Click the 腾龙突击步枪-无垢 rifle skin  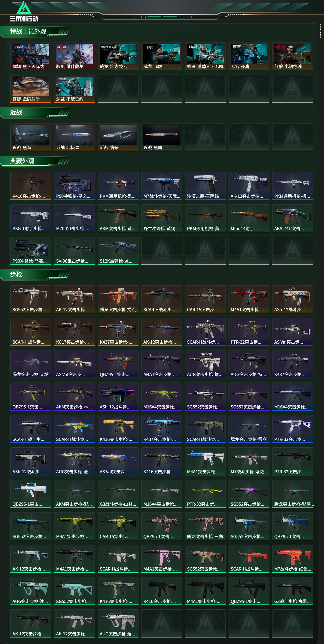[x=31, y=364]
